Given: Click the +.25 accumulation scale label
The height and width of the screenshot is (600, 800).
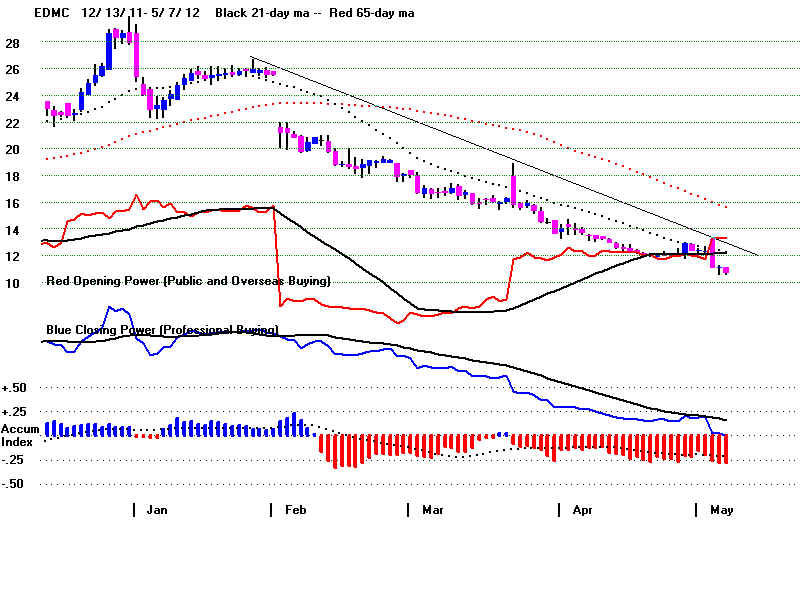Looking at the screenshot, I should pos(16,412).
